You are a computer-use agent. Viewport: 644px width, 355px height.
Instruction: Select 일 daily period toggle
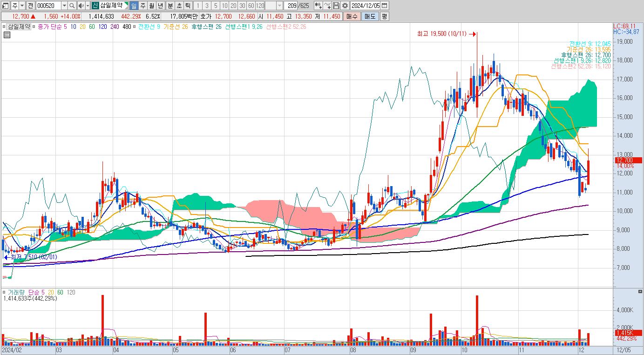134,6
